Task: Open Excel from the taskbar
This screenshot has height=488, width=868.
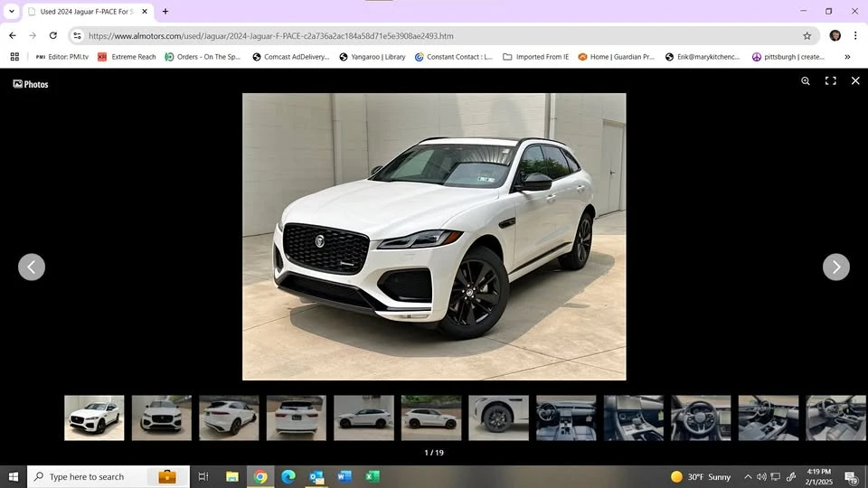Action: (x=373, y=476)
